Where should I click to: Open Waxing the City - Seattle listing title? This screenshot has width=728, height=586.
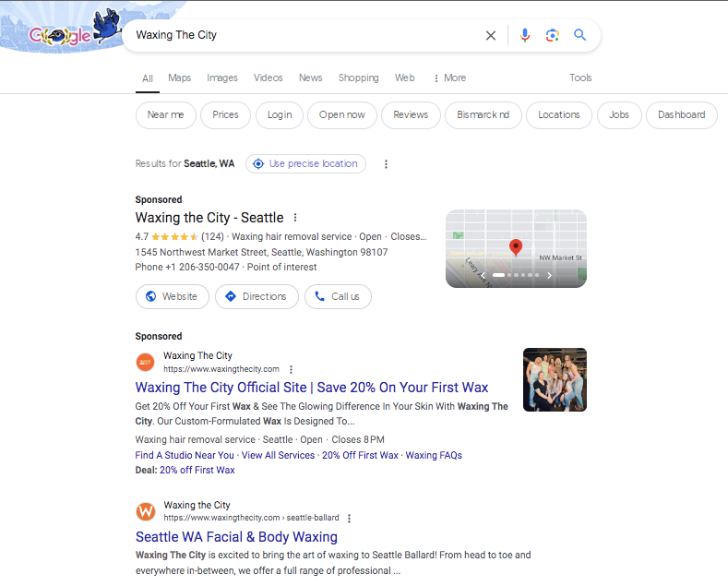coord(209,218)
